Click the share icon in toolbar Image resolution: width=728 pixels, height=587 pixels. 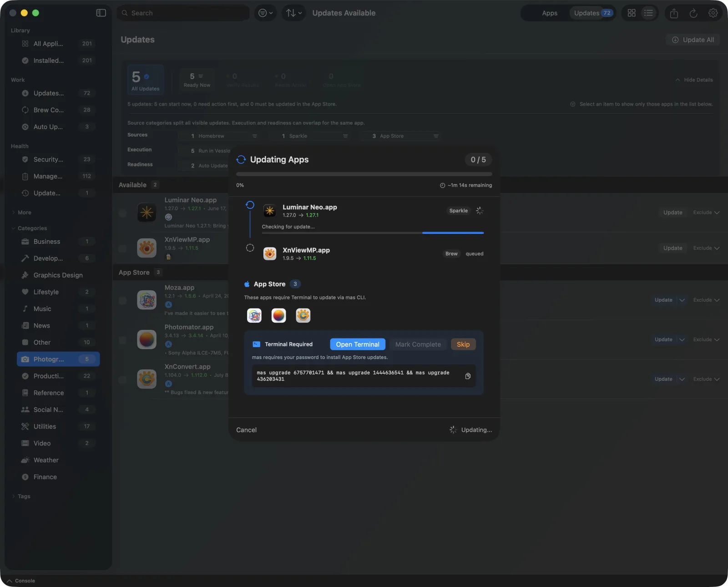(674, 13)
